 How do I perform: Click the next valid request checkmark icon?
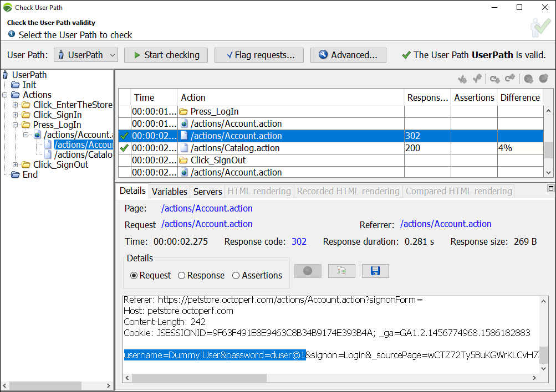[x=462, y=79]
